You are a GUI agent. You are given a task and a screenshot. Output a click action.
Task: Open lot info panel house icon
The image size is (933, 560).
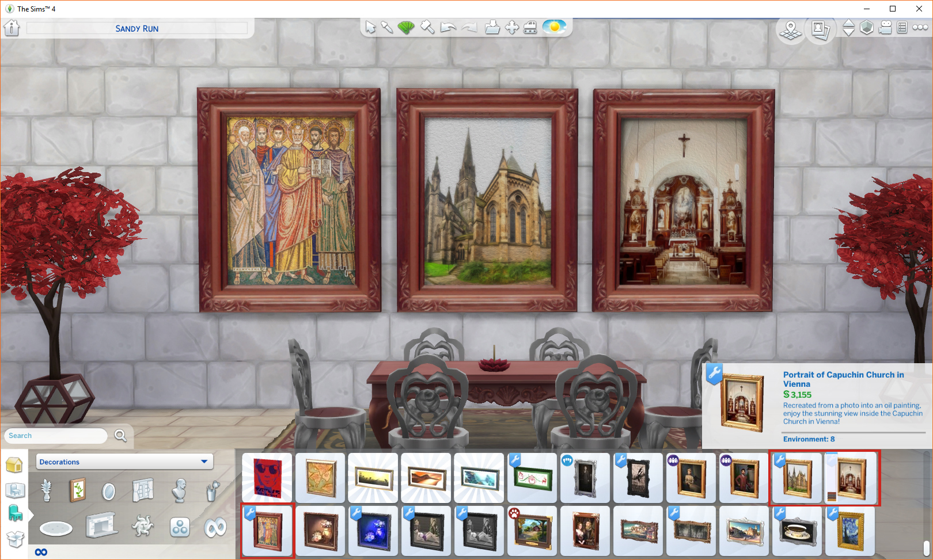[12, 28]
